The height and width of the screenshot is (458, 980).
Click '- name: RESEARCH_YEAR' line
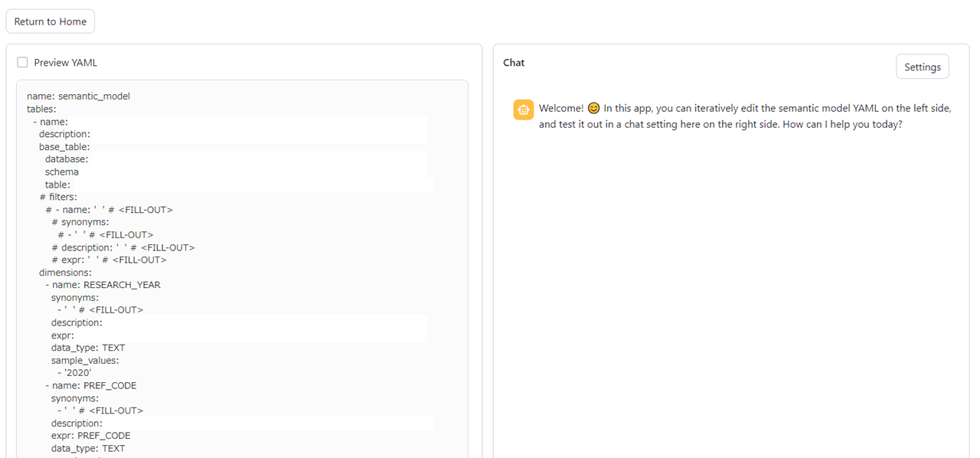[103, 285]
